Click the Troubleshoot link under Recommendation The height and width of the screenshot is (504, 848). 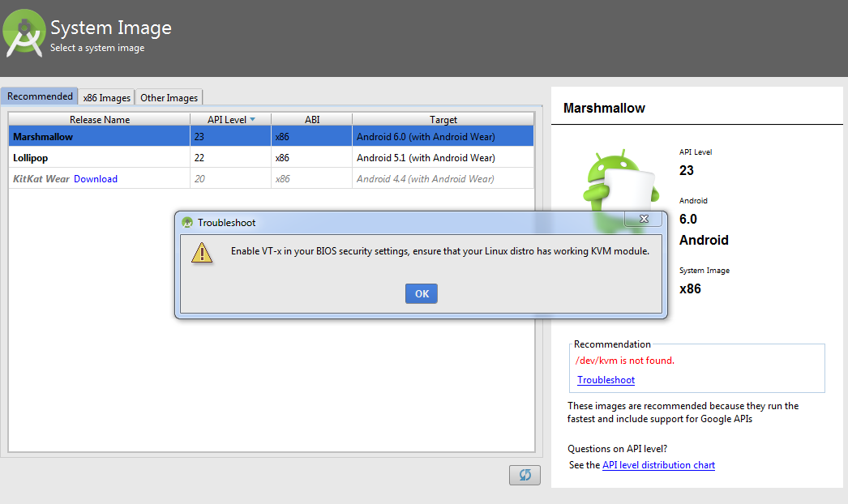(x=606, y=380)
